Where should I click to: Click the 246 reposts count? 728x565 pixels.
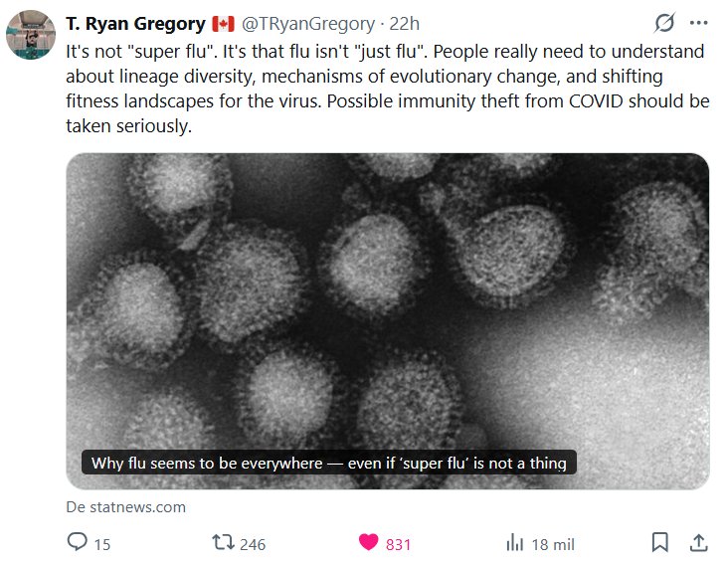[253, 543]
